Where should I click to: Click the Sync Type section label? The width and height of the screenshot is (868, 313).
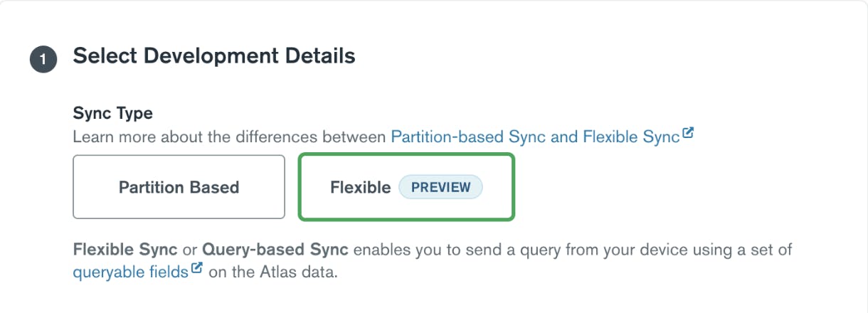[x=112, y=113]
